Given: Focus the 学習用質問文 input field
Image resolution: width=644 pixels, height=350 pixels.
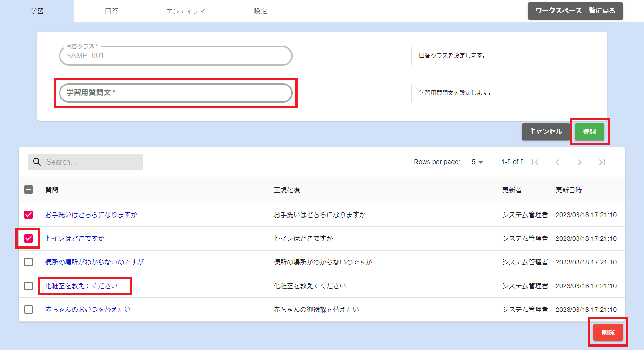Looking at the screenshot, I should click(176, 93).
